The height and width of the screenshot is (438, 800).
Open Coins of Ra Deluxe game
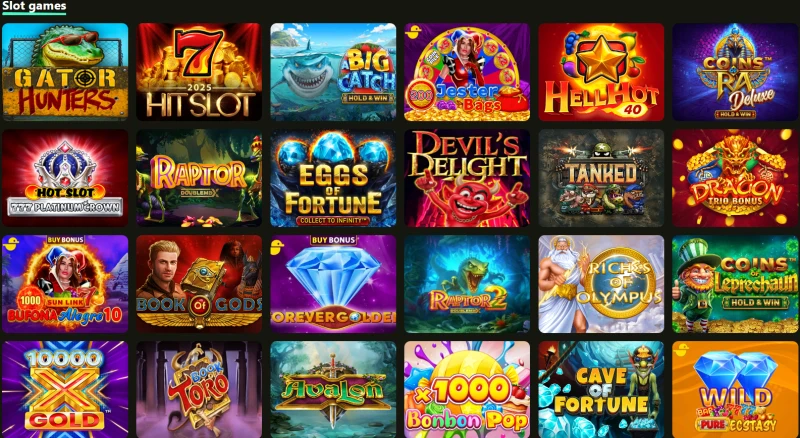click(735, 72)
